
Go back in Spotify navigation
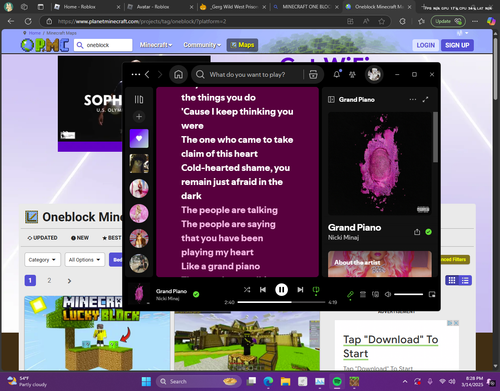tap(147, 74)
